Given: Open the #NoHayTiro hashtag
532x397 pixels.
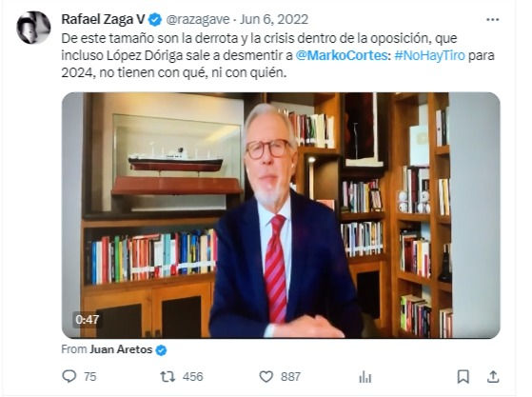Looking at the screenshot, I should [x=429, y=55].
